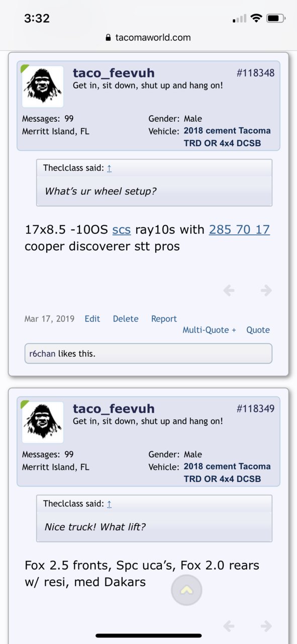
Task: Click the gorilla avatar on post #118349
Action: tap(43, 422)
